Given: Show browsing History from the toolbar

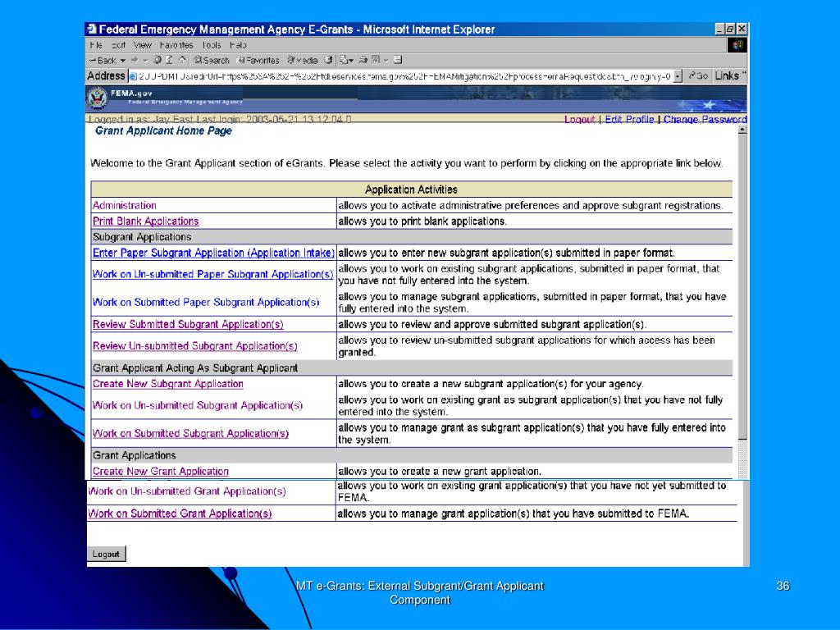Looking at the screenshot, I should (x=328, y=60).
